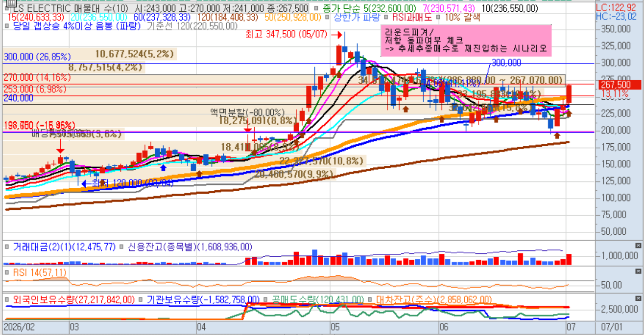Click the square marker before 당일 갭상승 음봉
Image resolution: width=644 pixels, height=335 pixels.
click(7, 26)
